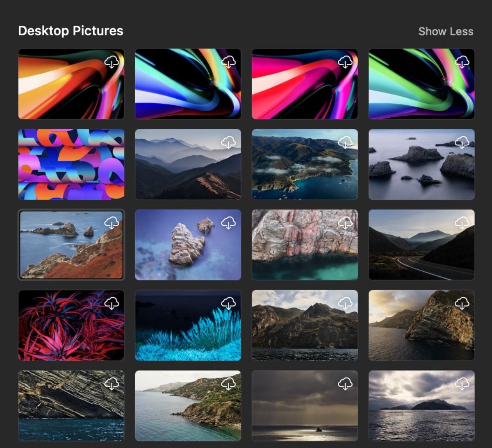Click download icon on winding road wallpaper
Screen dimensions: 492x448
tap(462, 223)
